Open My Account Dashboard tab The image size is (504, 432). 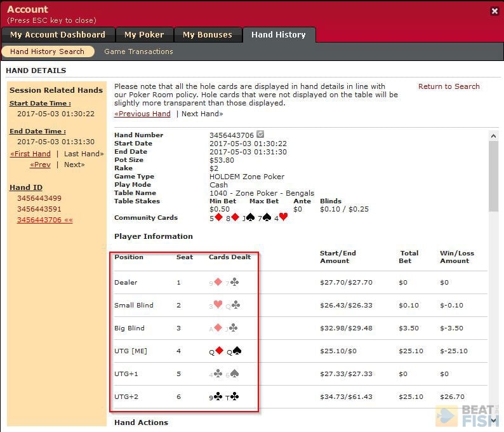click(58, 35)
